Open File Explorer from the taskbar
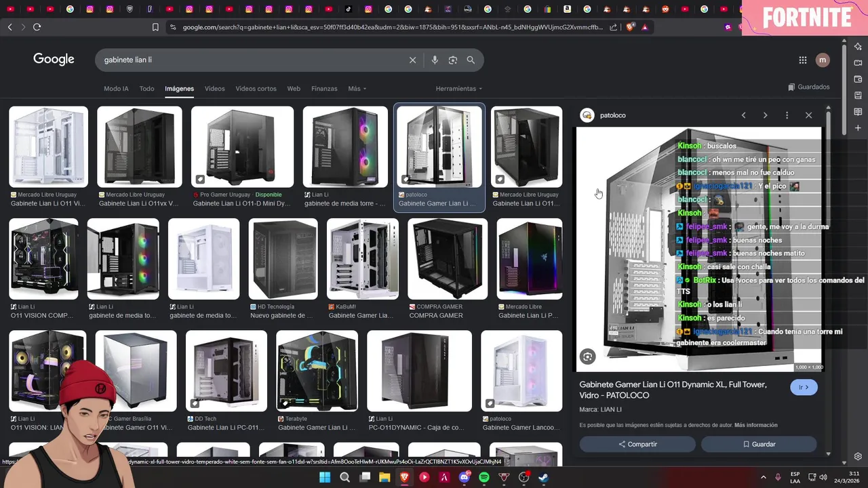 [384, 477]
